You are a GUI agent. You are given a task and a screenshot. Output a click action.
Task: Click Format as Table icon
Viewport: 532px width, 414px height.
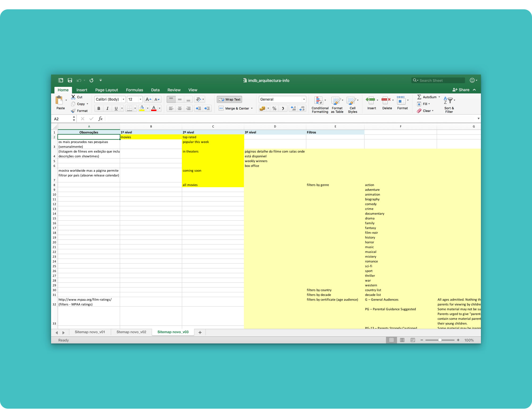[x=336, y=101]
